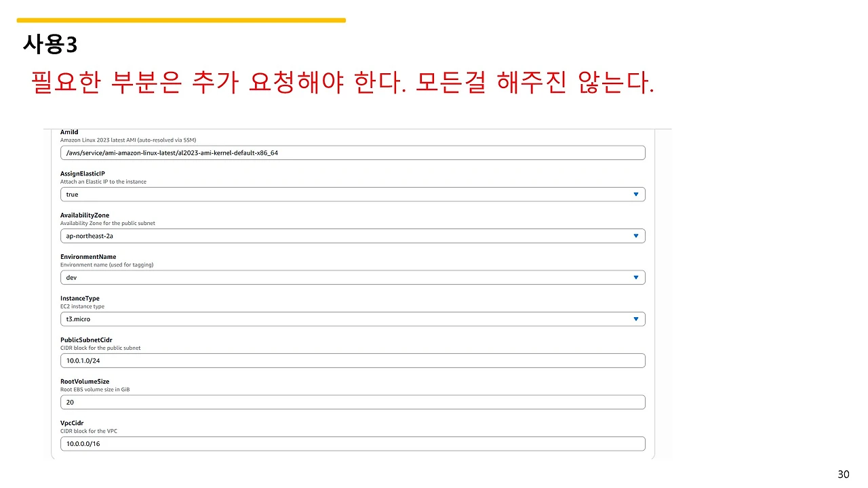Select the RootVolumeSize field showing 20

click(353, 402)
